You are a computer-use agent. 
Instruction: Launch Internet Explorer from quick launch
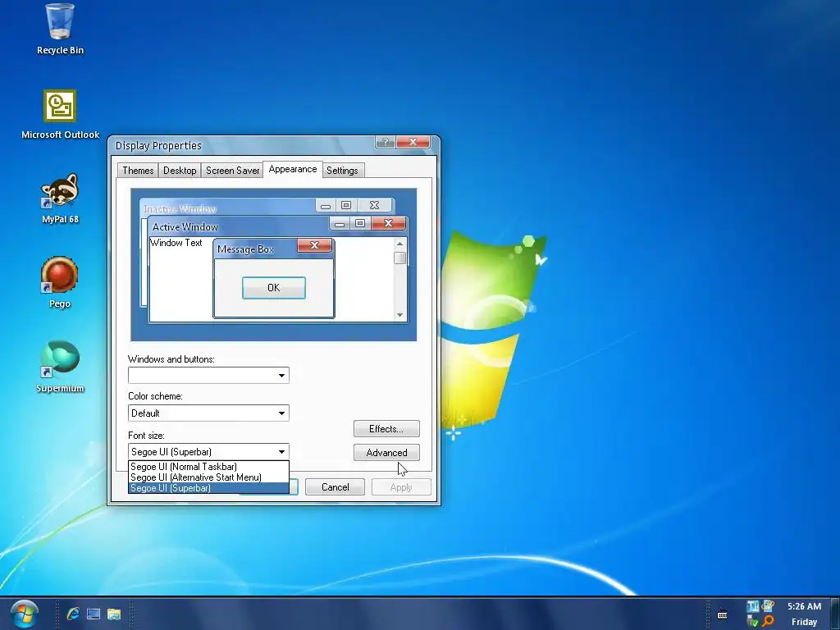click(73, 614)
